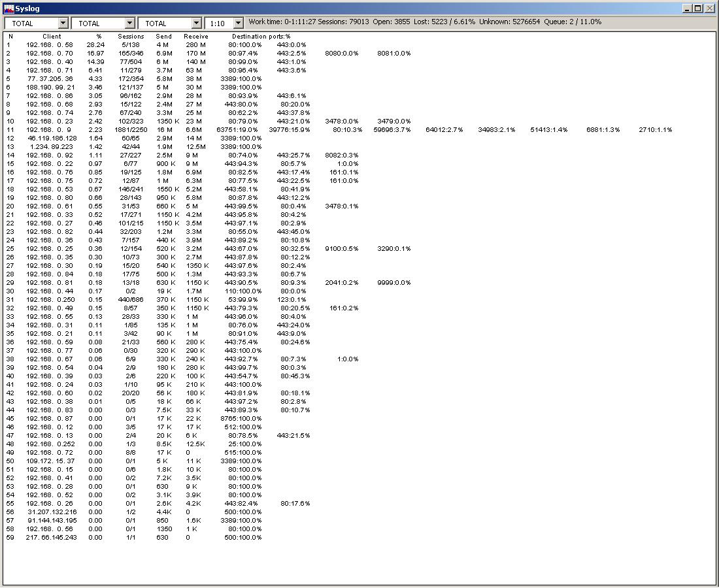Click port entry 110:100.0%
Viewport: 719px width, 588px height.
[x=243, y=291]
